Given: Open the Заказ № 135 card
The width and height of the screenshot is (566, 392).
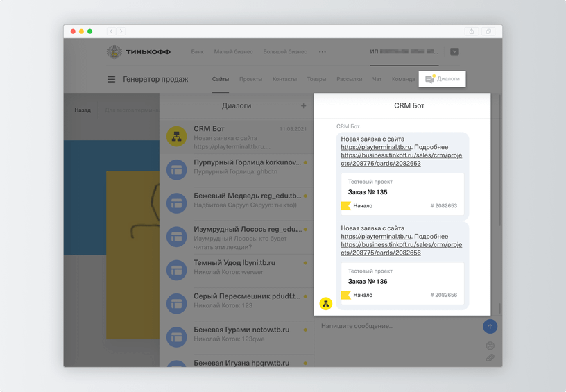Looking at the screenshot, I should pos(402,194).
